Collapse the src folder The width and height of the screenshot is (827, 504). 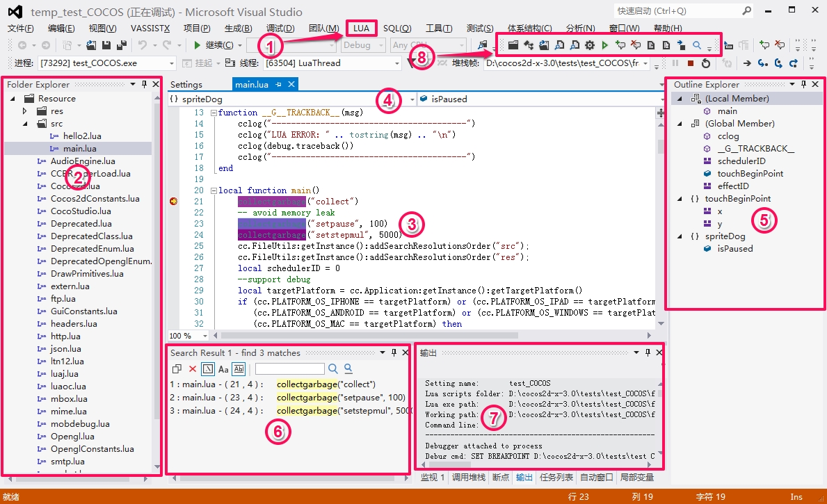pos(25,124)
